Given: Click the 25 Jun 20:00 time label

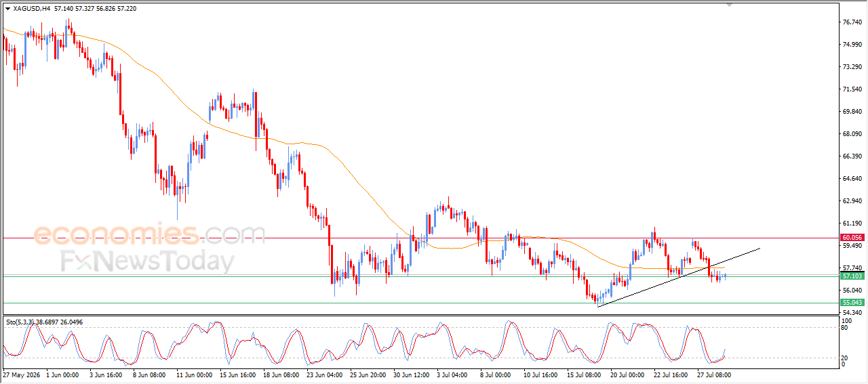Looking at the screenshot, I should click(368, 374).
